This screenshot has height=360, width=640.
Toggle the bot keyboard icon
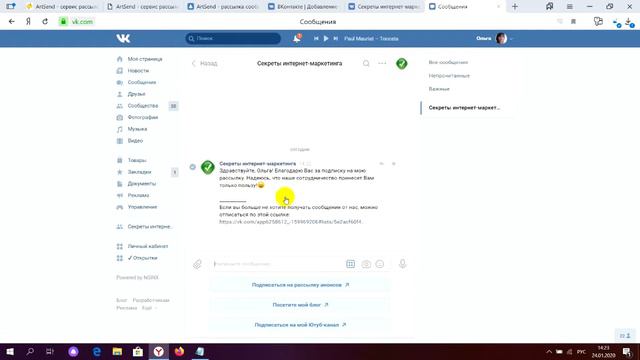(351, 264)
